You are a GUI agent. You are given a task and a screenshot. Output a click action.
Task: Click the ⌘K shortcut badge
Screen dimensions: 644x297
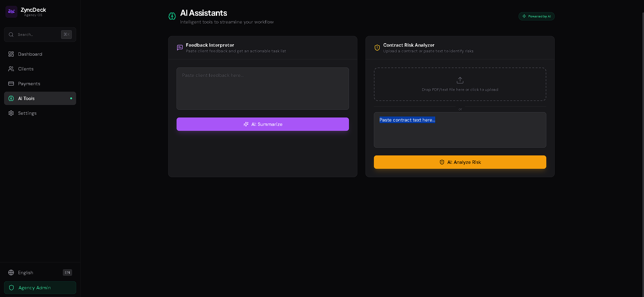66,35
